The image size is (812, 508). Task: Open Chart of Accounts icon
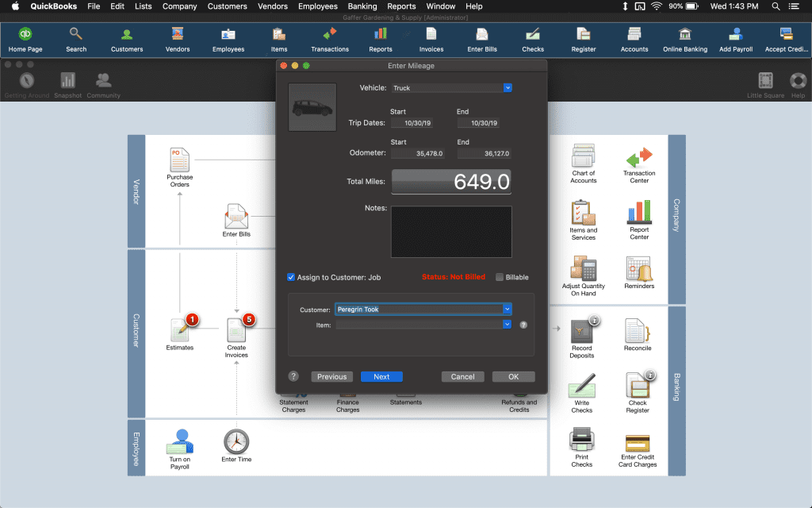tap(584, 164)
